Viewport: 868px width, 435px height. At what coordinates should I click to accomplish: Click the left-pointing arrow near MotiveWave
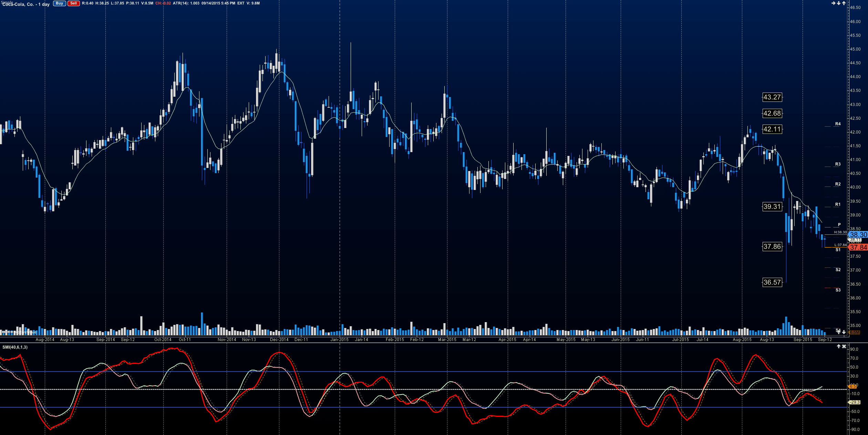12,332
